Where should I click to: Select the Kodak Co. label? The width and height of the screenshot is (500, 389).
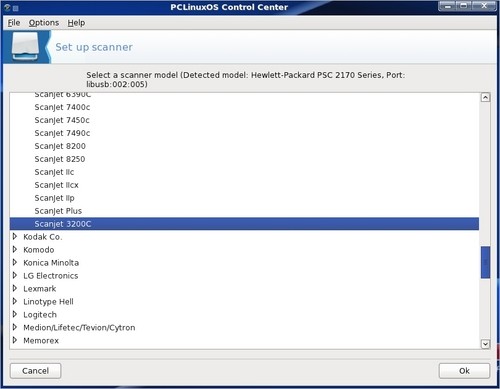[43, 237]
